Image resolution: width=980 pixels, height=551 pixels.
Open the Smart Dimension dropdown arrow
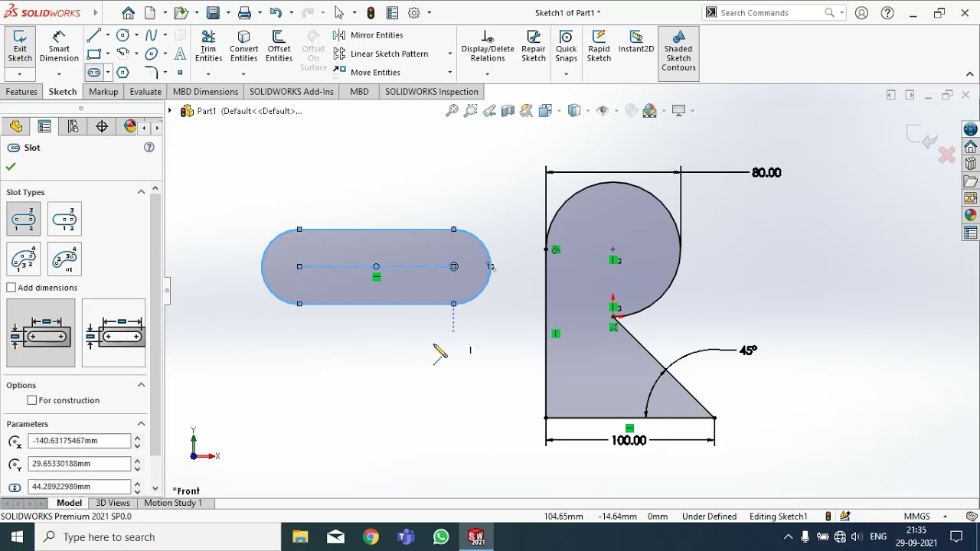pos(59,74)
